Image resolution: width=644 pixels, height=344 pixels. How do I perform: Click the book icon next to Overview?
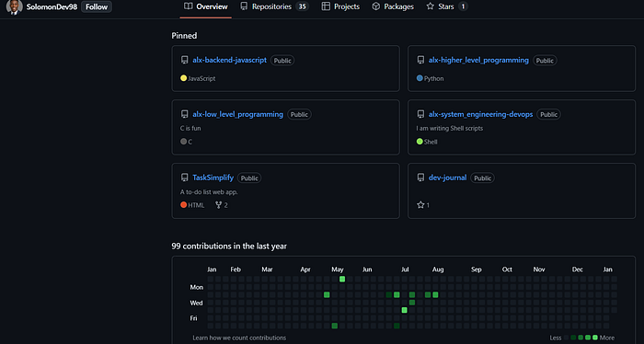(x=188, y=6)
